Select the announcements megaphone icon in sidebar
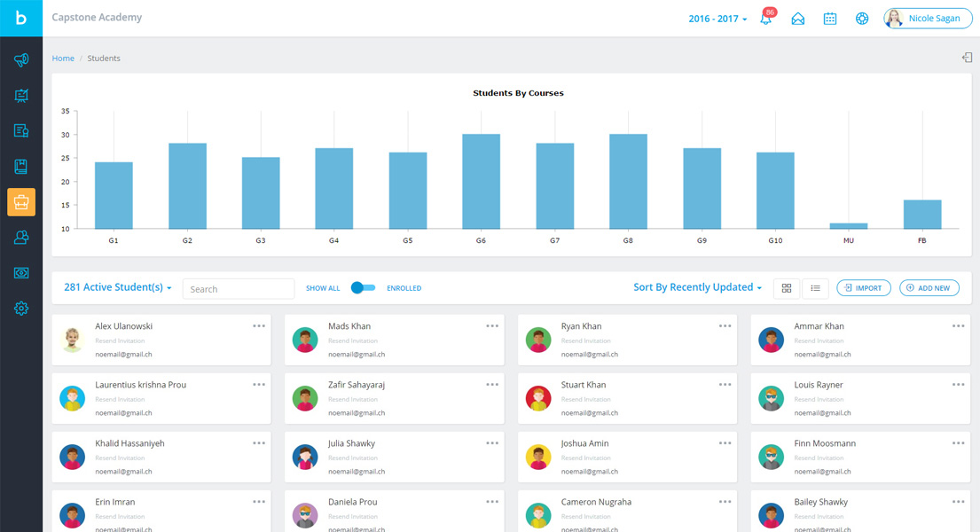 coord(20,60)
